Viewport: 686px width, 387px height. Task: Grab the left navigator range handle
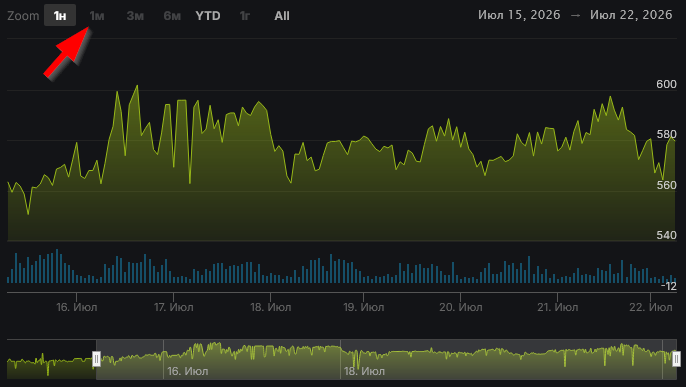tap(96, 359)
